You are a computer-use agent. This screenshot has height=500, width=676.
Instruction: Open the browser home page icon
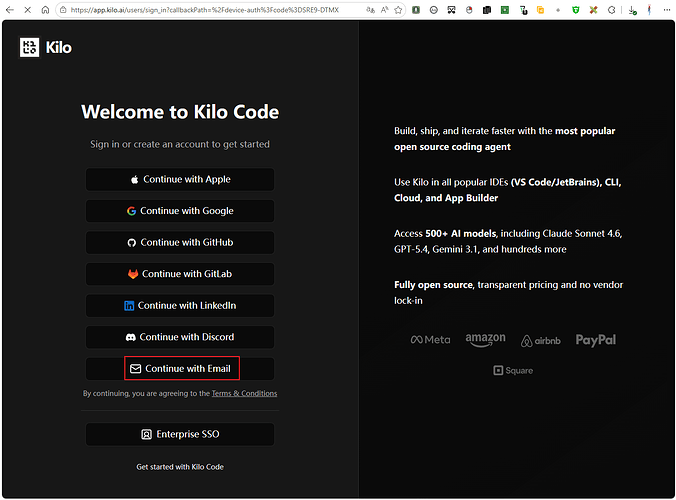pyautogui.click(x=45, y=9)
